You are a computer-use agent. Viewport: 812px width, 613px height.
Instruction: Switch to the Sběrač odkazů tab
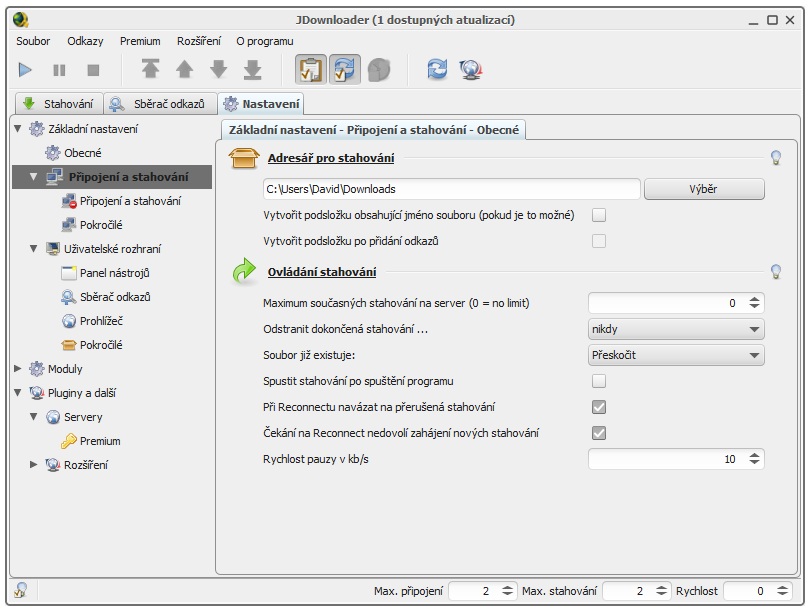coord(160,104)
